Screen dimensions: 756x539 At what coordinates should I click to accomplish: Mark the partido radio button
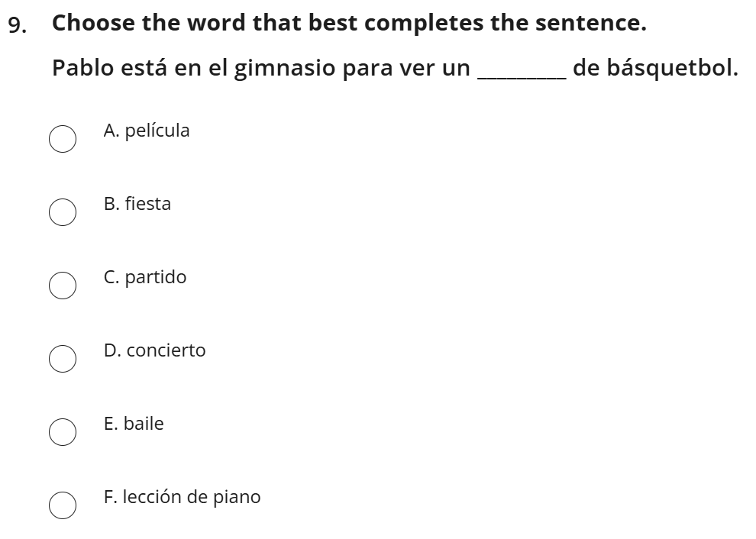tap(63, 286)
